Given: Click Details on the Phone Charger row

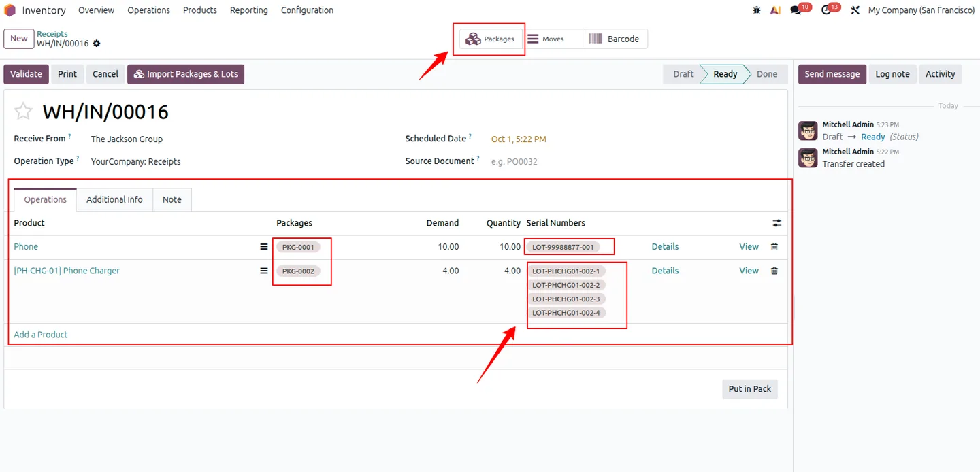Looking at the screenshot, I should (665, 271).
